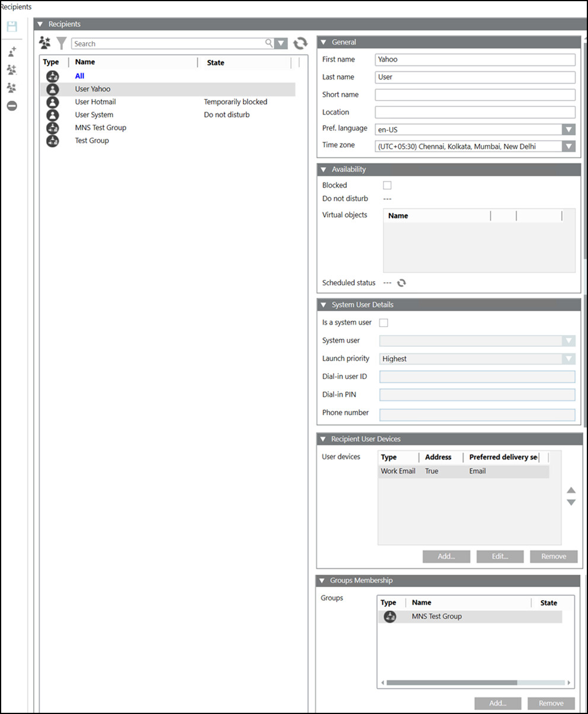Click the funnel filter icon

(61, 43)
